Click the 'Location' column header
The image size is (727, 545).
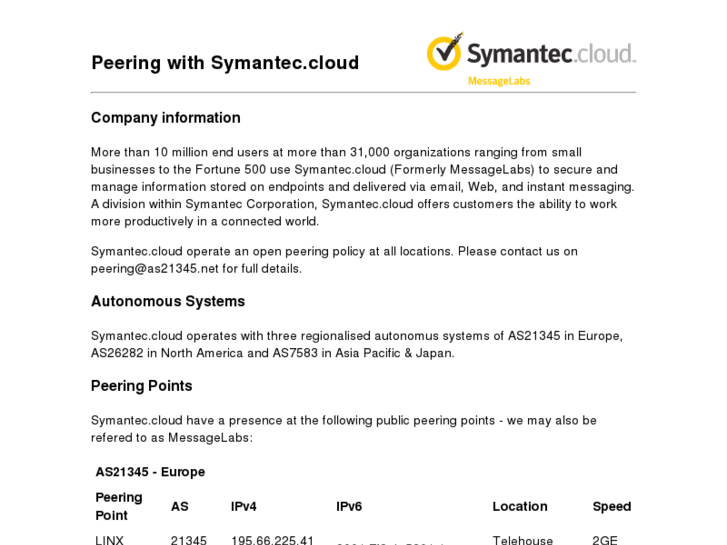coord(520,507)
